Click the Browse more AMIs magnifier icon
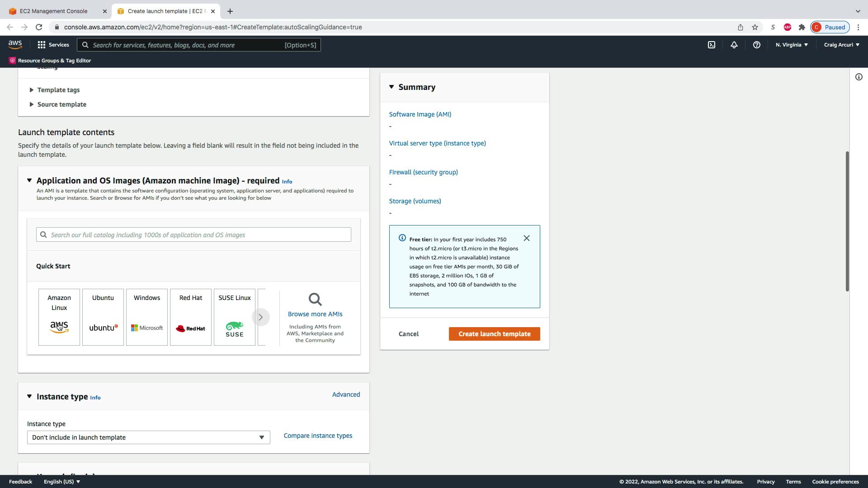 315,300
